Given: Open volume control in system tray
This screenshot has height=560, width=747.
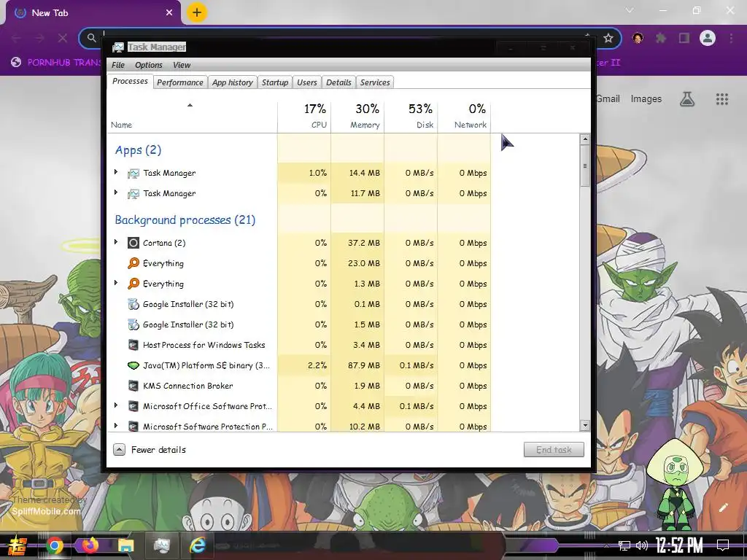Looking at the screenshot, I should 642,545.
